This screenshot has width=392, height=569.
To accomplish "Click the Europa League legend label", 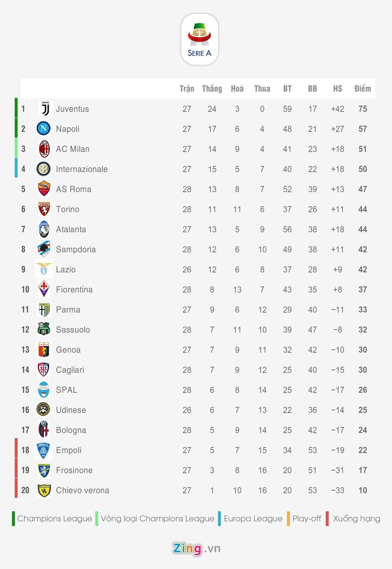I will pos(253,518).
